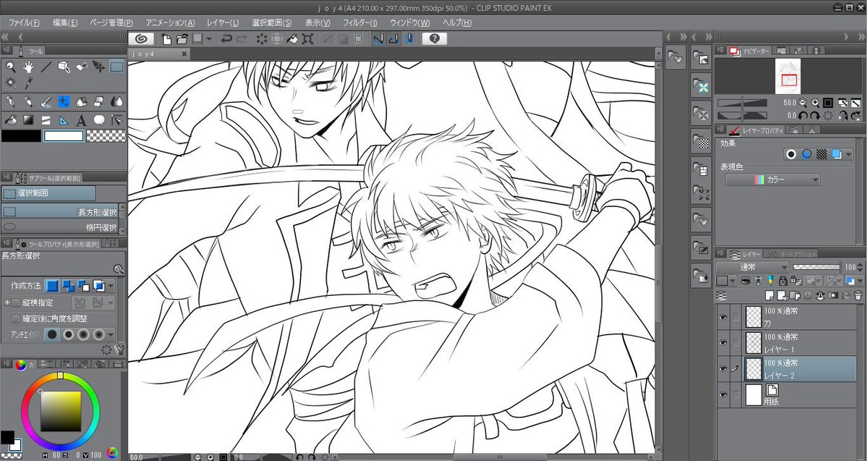The height and width of the screenshot is (461, 868).
Task: Select the Gradient tool
Action: point(29,119)
